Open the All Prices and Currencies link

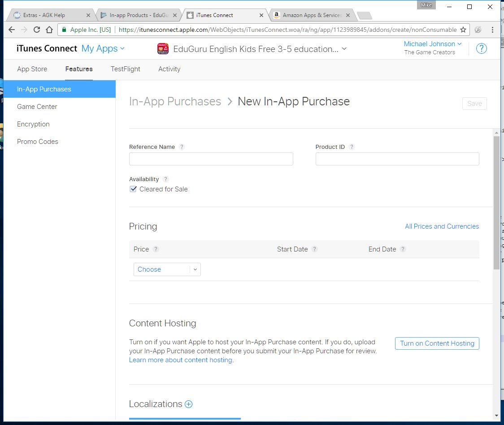(442, 226)
